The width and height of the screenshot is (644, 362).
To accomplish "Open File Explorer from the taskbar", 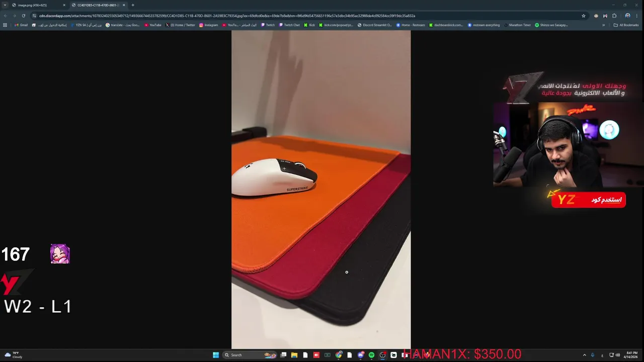I will (x=294, y=355).
